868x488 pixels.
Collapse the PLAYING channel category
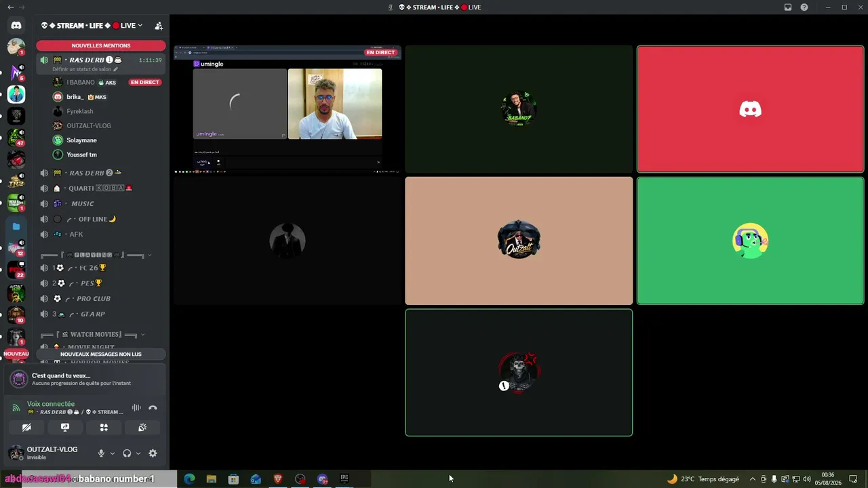click(x=96, y=255)
